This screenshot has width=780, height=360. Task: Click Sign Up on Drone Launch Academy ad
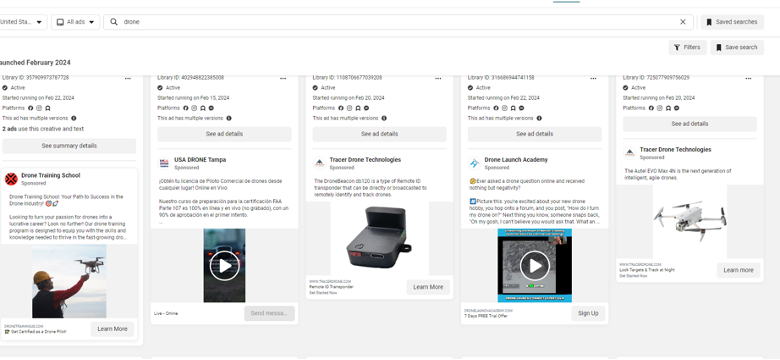588,313
